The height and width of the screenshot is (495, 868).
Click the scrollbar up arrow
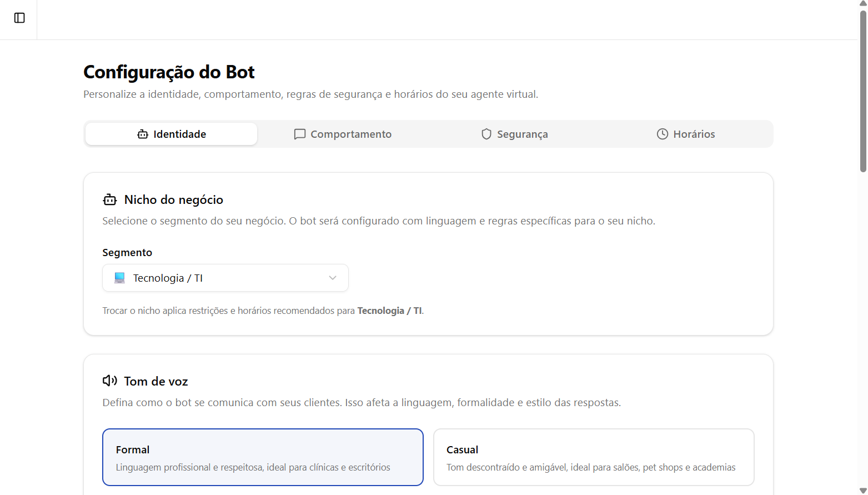tap(863, 4)
